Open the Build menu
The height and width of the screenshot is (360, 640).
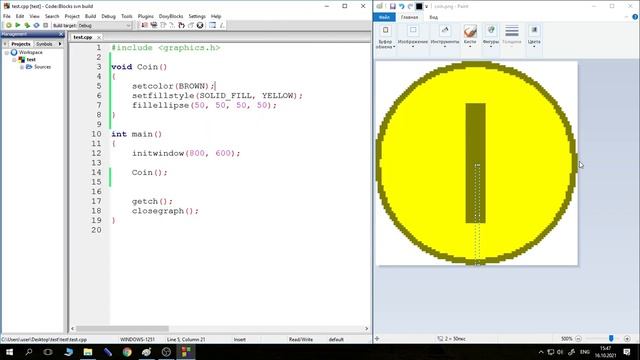click(90, 16)
